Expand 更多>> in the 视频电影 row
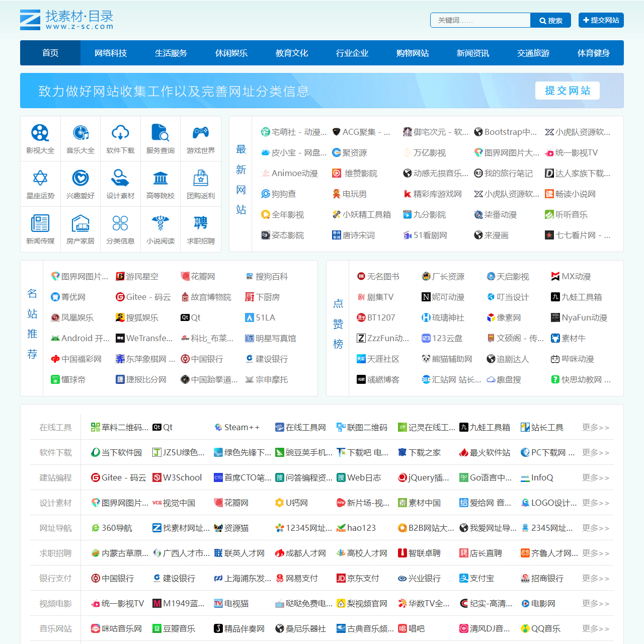Image resolution: width=644 pixels, height=644 pixels. coord(596,603)
